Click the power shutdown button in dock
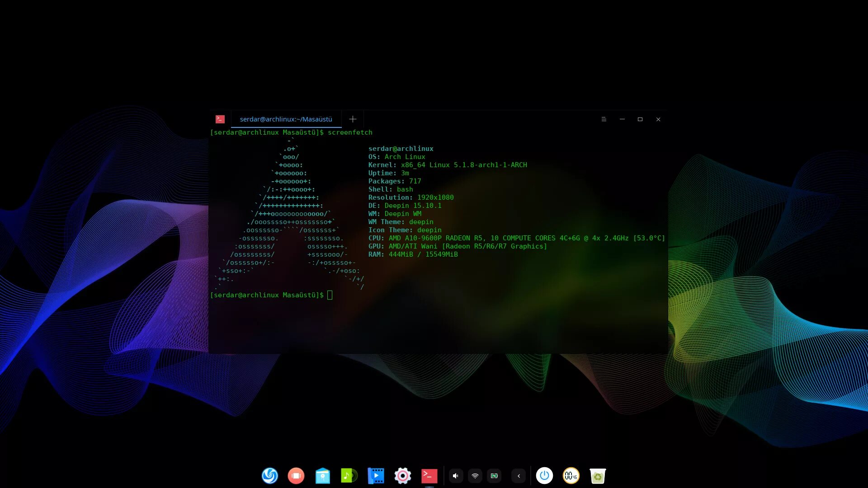 coord(544,475)
